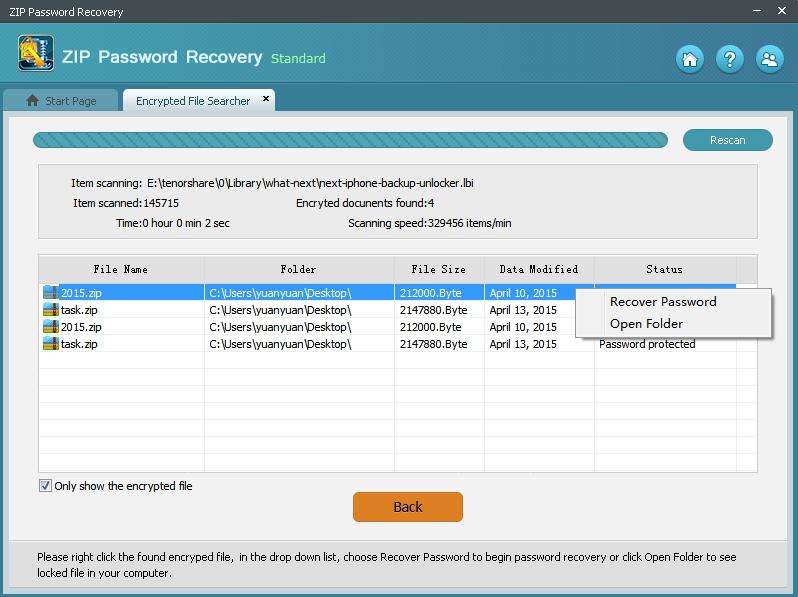Click April 13, 2015 date in last row

[x=523, y=344]
